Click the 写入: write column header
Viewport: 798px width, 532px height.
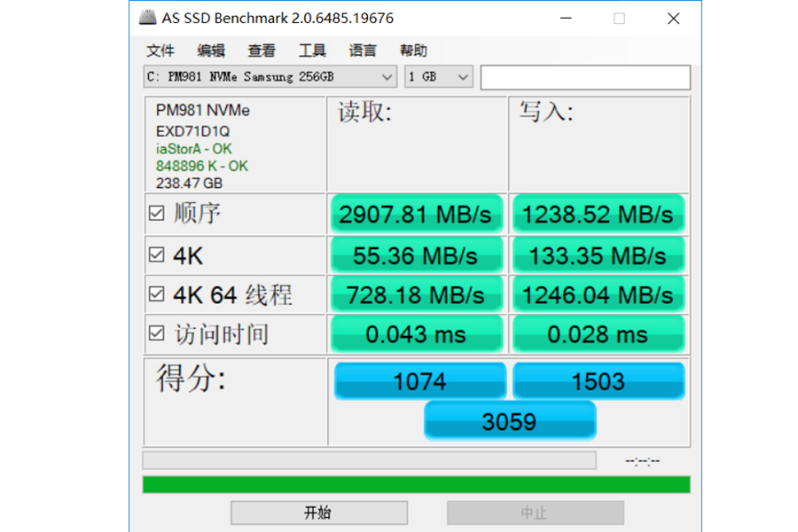(x=546, y=112)
